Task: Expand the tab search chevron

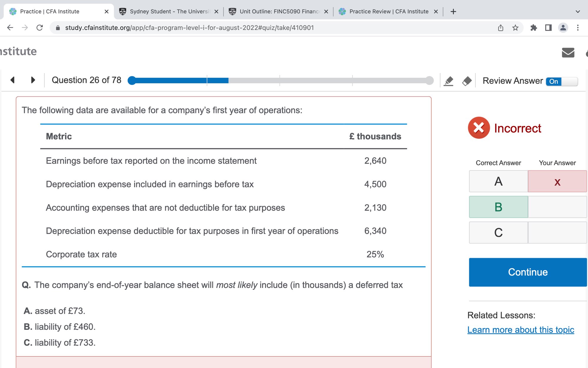Action: tap(577, 11)
